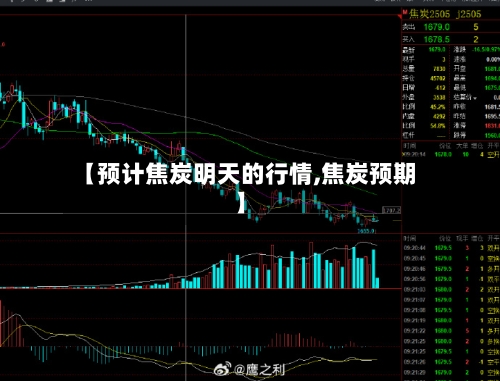Click the 日增 value -412
The image size is (500, 381).
(440, 88)
